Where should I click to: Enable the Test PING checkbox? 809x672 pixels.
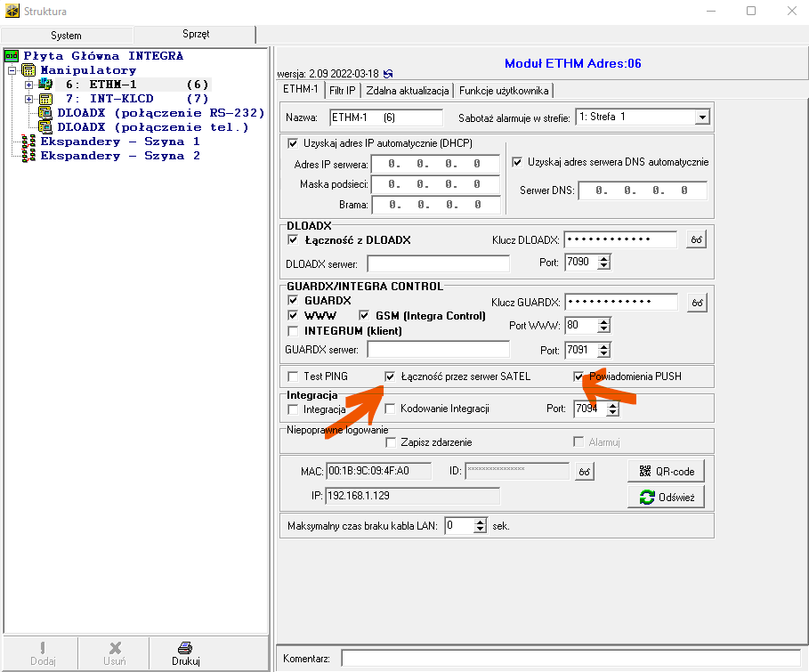coord(293,376)
